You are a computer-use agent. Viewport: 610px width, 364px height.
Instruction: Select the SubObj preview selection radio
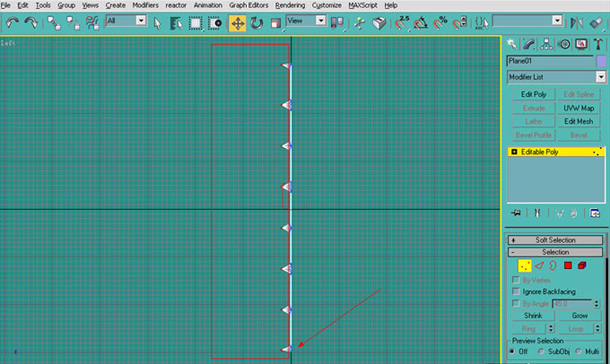point(541,351)
